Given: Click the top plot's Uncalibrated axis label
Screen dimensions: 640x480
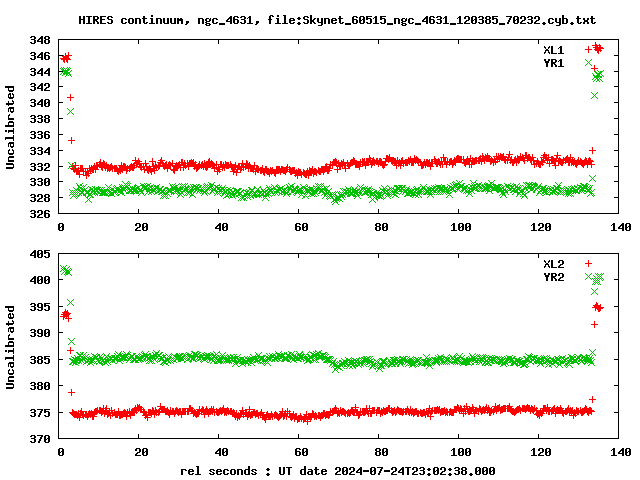Looking at the screenshot, I should [10, 127].
